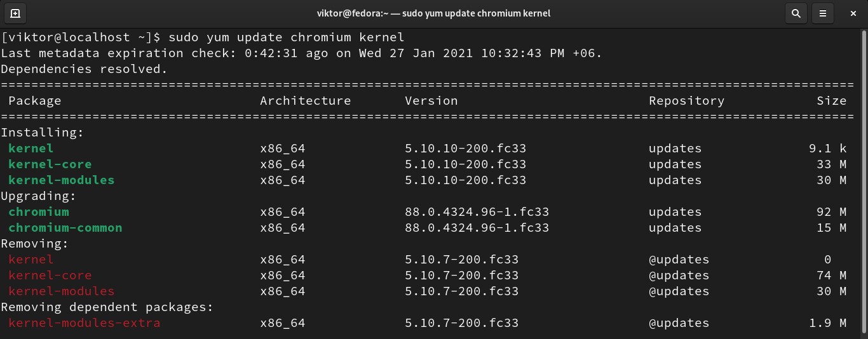
Task: Select the chromium package name
Action: pos(39,212)
